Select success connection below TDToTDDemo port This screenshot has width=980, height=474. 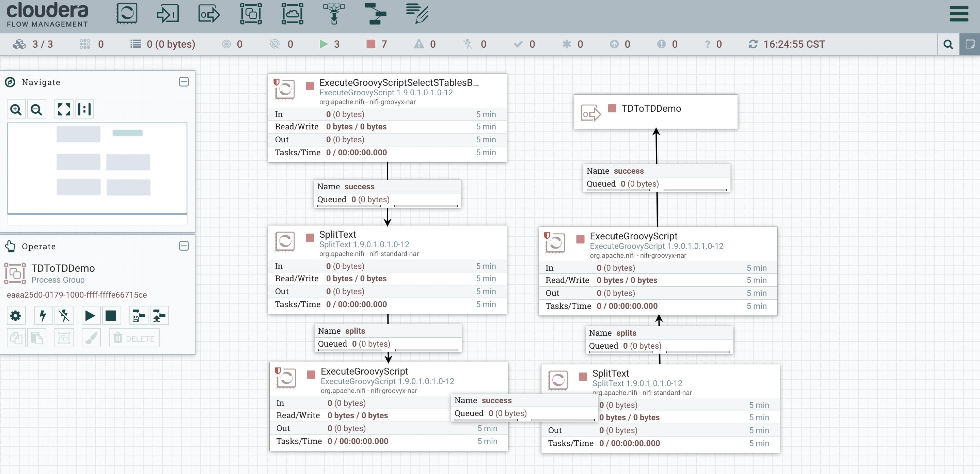[x=657, y=178]
